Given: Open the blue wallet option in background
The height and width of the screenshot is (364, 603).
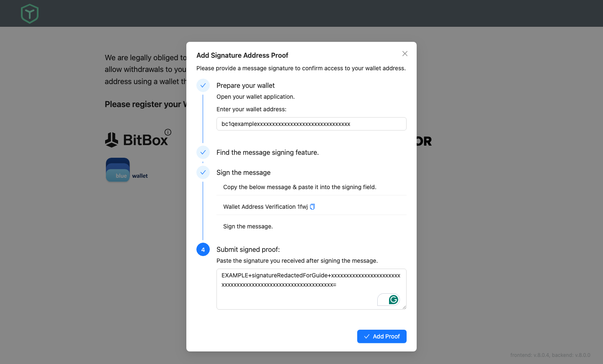Looking at the screenshot, I should [127, 170].
